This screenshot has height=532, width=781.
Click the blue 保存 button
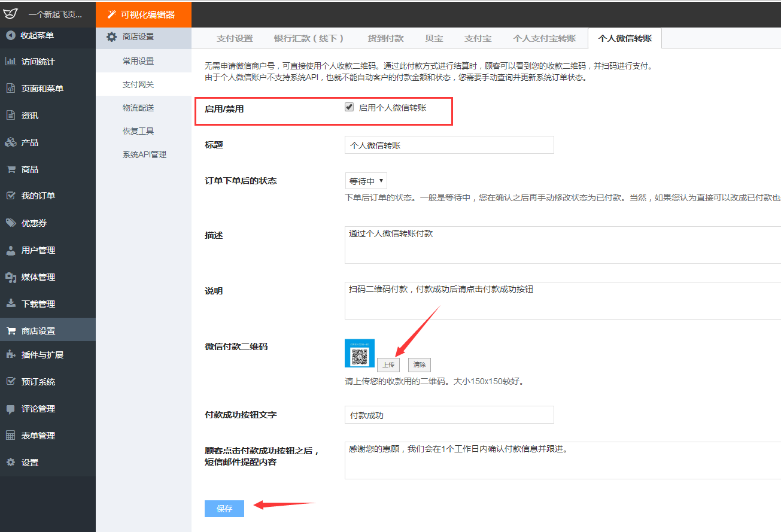pos(224,509)
